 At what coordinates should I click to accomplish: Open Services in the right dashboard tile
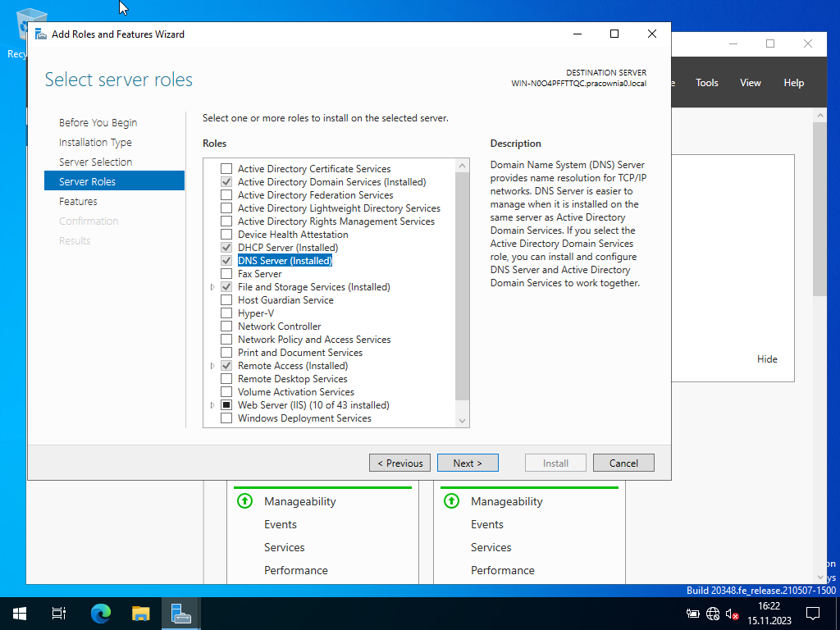pyautogui.click(x=491, y=547)
